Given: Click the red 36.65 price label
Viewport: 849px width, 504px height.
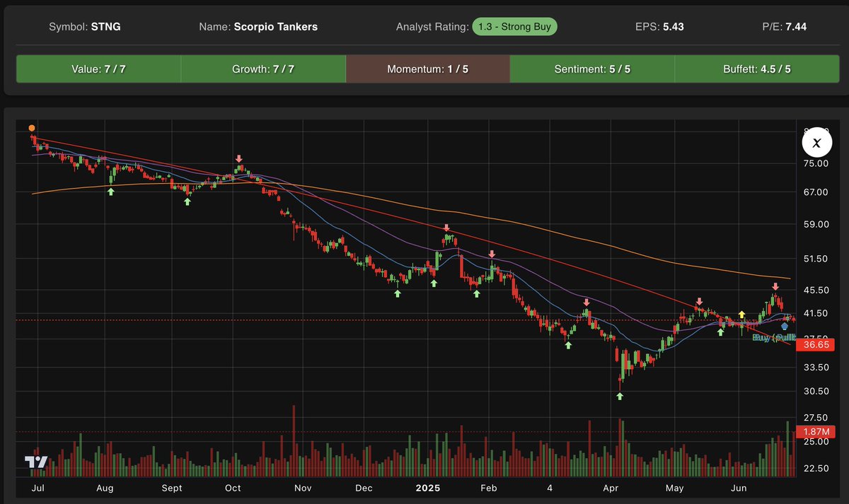Looking at the screenshot, I should [x=816, y=345].
